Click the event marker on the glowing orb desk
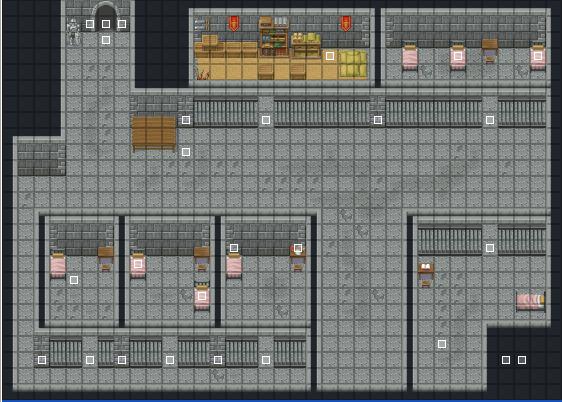 tap(298, 248)
